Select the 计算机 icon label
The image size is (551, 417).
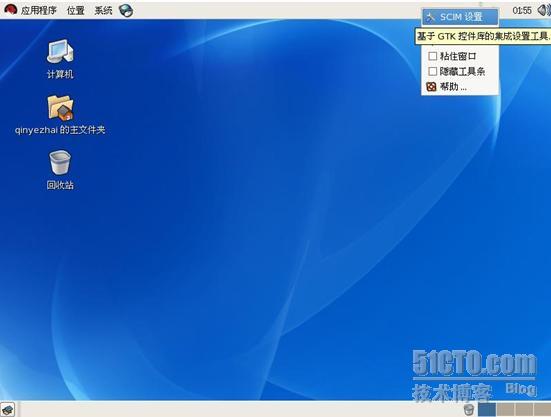60,74
